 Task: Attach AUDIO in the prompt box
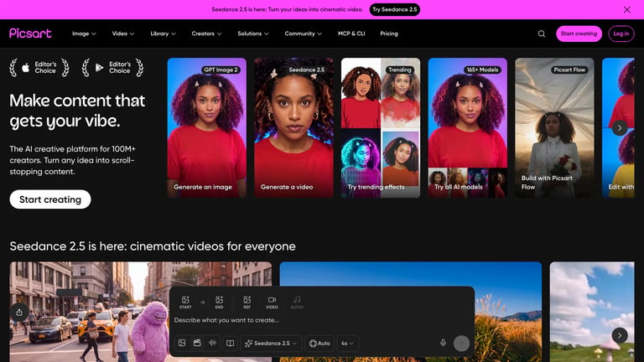pyautogui.click(x=297, y=302)
